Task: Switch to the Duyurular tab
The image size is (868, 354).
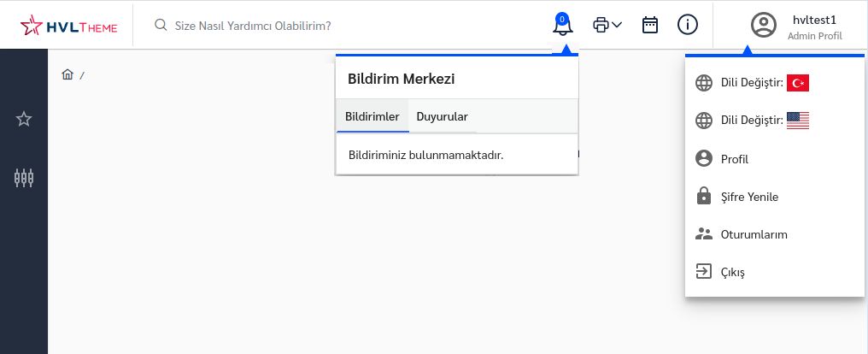Action: [x=443, y=116]
